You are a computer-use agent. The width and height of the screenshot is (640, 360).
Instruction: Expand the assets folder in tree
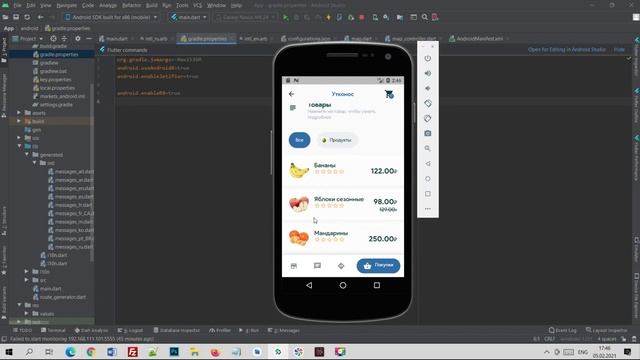coord(19,113)
